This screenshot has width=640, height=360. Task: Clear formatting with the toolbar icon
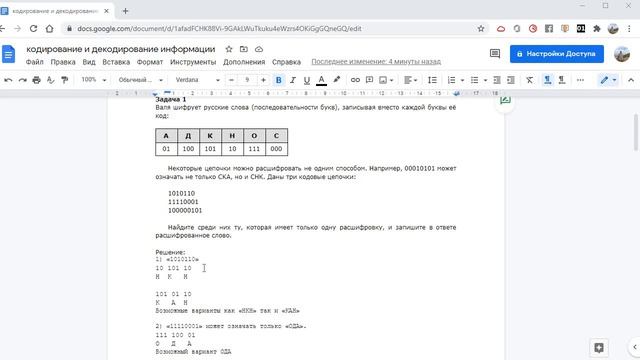pyautogui.click(x=529, y=80)
